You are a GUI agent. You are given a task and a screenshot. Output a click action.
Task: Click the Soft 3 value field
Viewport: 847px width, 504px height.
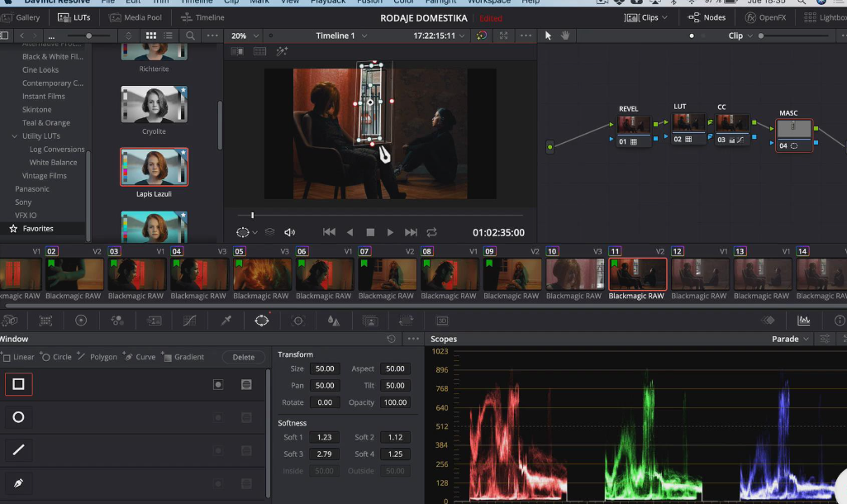point(324,454)
